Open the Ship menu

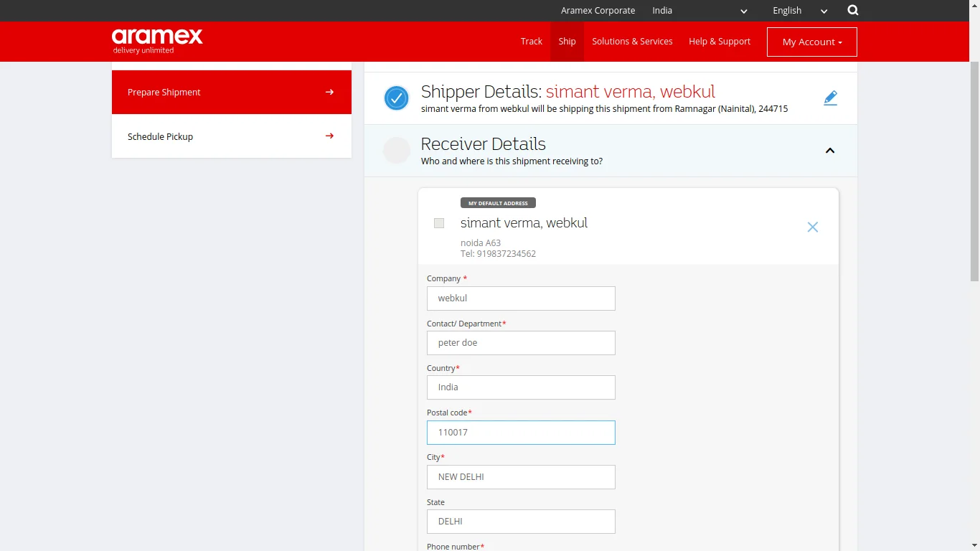567,42
